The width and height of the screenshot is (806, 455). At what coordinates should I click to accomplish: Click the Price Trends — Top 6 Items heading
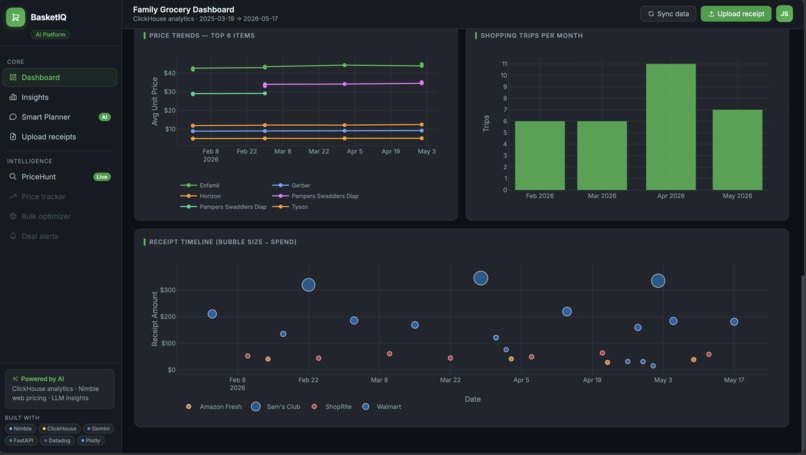[x=202, y=35]
